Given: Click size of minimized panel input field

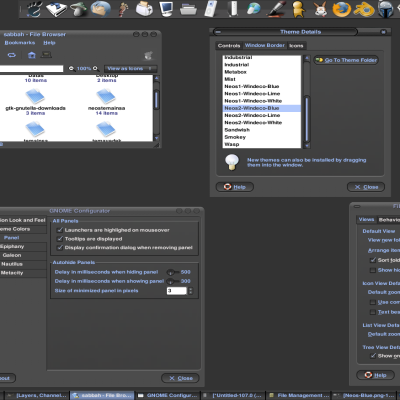Looking at the screenshot, I should 177,291.
